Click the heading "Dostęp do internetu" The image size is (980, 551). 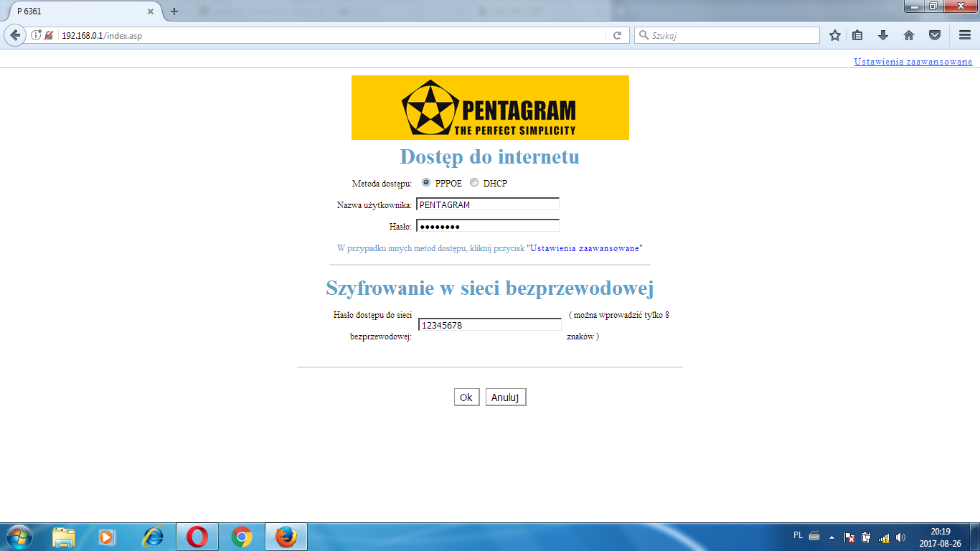point(490,156)
